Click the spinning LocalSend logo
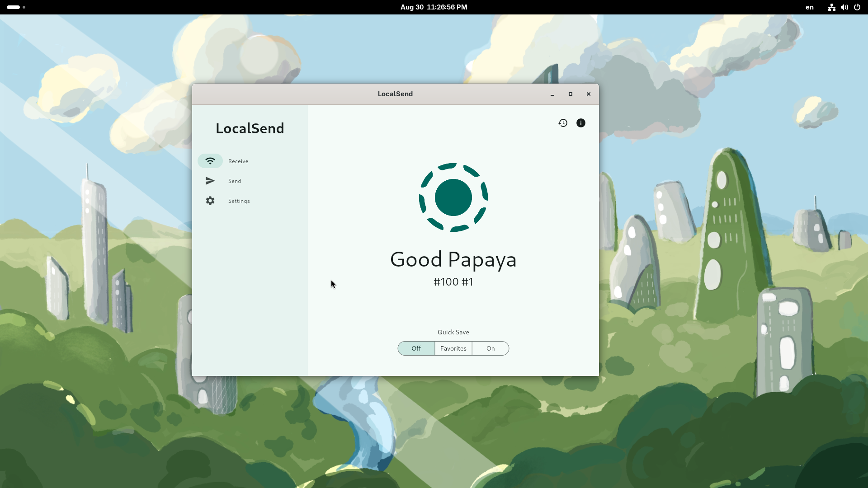The height and width of the screenshot is (488, 868). click(x=453, y=197)
